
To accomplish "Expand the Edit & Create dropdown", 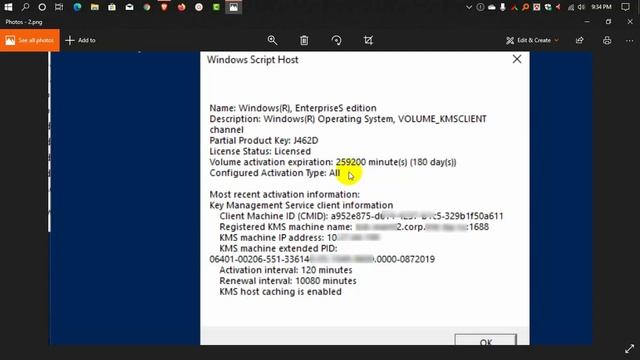I will 532,40.
